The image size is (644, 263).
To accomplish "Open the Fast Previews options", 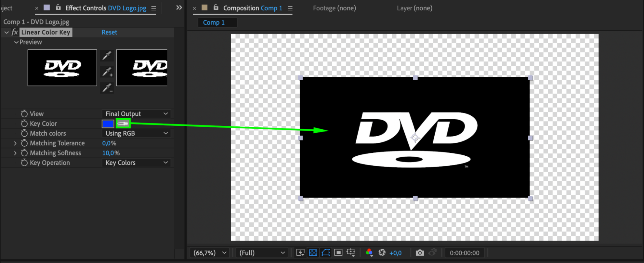I will point(300,253).
